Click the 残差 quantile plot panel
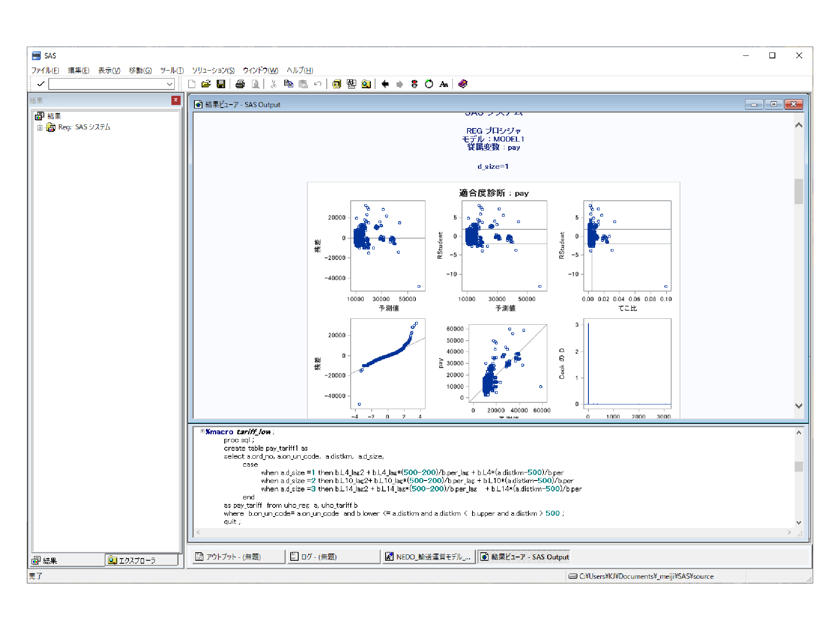This screenshot has height=630, width=840. (388, 363)
